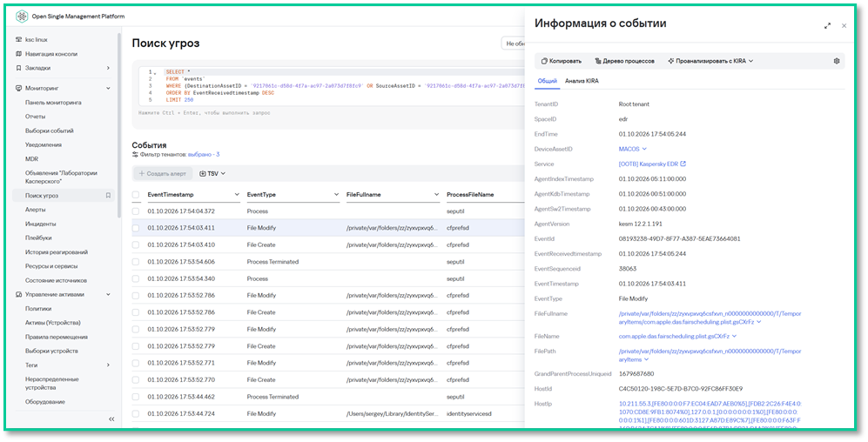Check the event row 17:53:54.606
Image resolution: width=868 pixels, height=442 pixels.
(136, 262)
